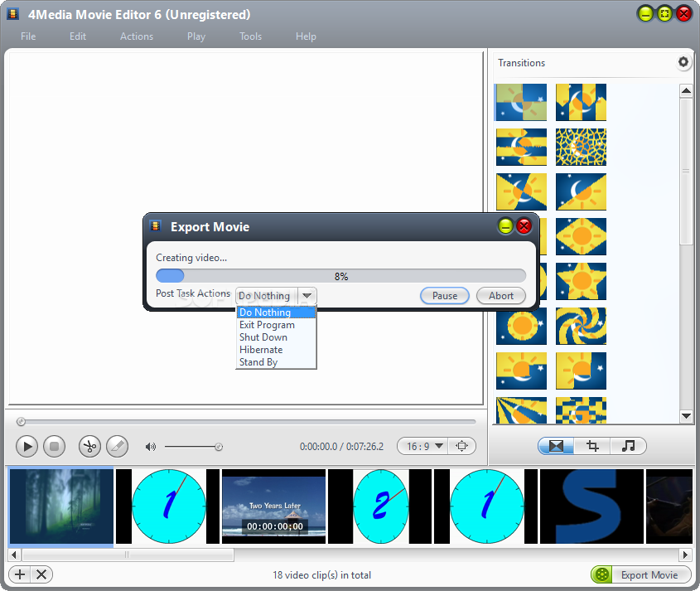Open the Edit menu

click(78, 36)
